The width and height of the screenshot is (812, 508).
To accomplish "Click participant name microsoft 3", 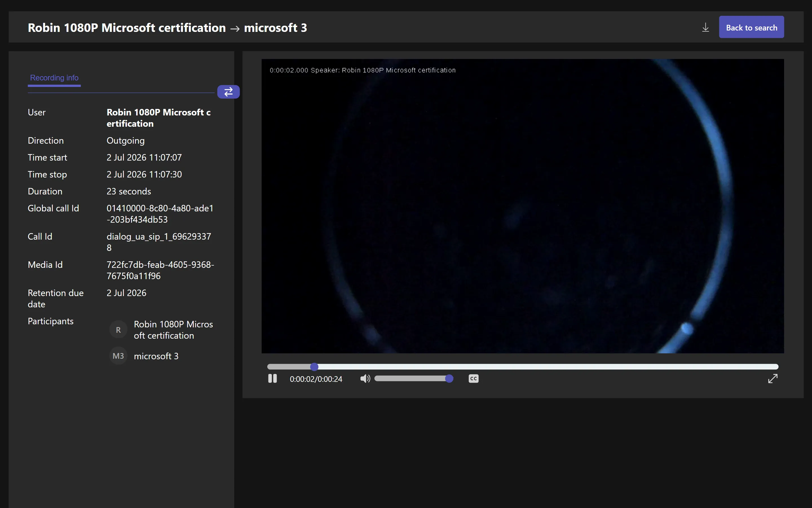I will coord(156,356).
